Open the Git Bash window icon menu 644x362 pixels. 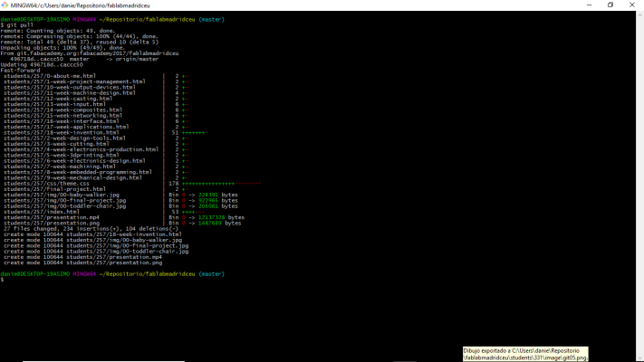5,5
